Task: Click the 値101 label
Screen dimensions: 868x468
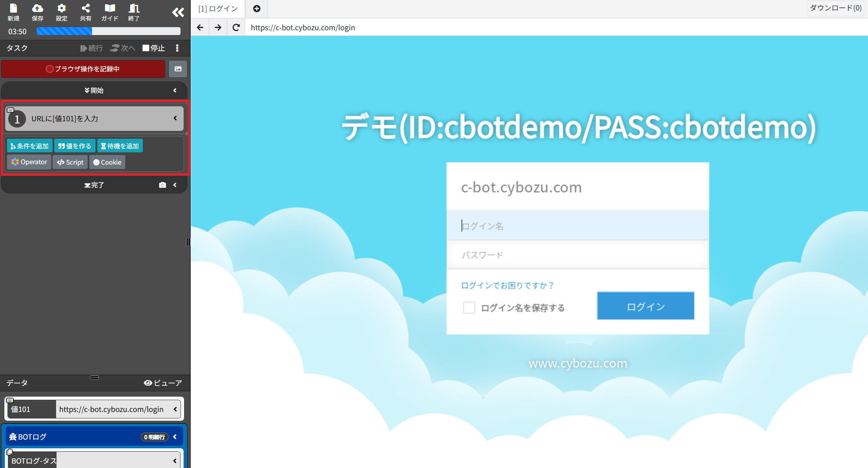Action: [x=21, y=409]
